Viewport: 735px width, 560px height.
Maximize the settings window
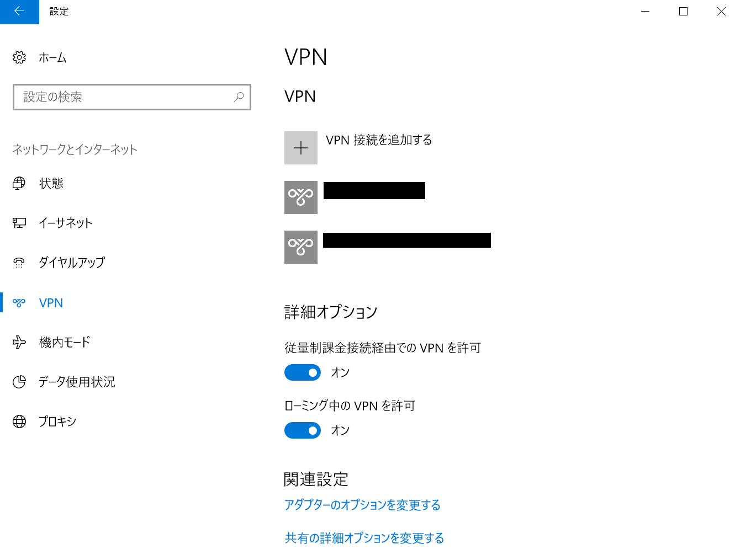683,12
